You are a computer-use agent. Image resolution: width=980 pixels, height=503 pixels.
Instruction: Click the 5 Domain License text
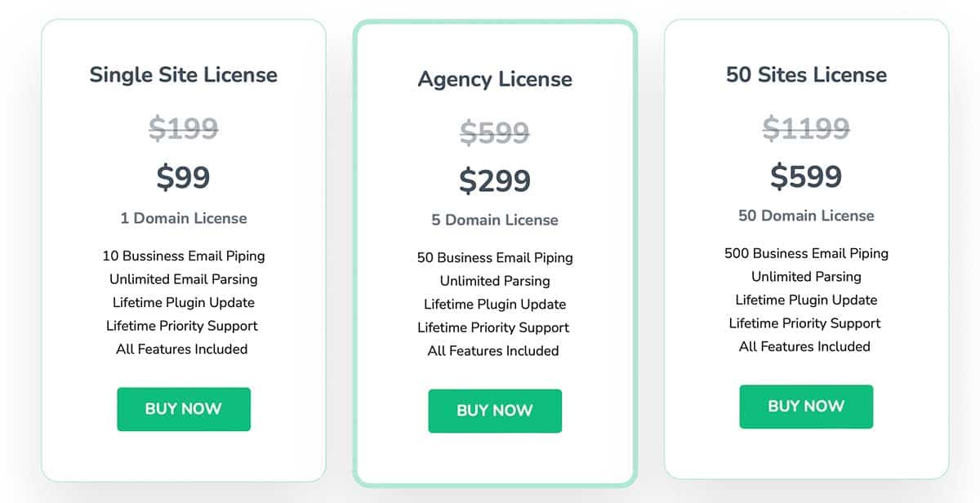[495, 220]
